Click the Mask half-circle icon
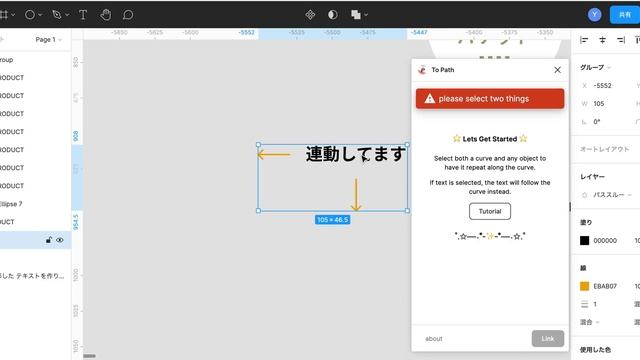The image size is (640, 360). [333, 15]
